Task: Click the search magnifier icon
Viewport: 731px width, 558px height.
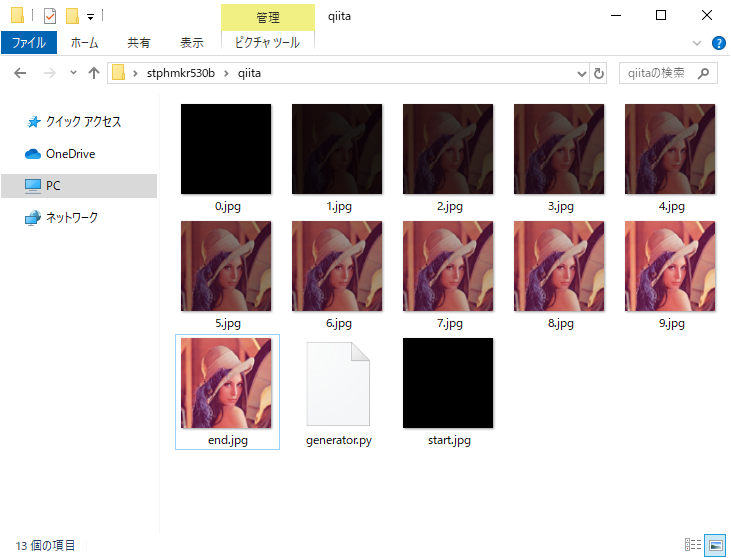Action: 703,73
